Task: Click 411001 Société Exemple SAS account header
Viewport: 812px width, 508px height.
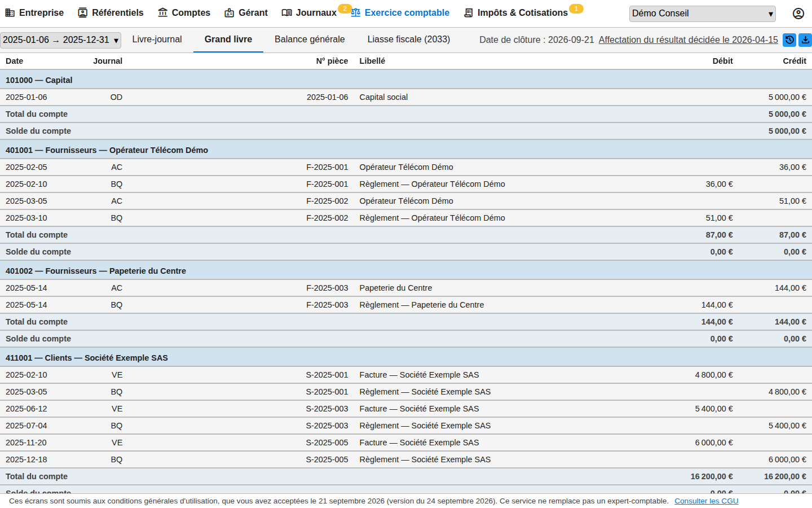Action: pos(406,358)
